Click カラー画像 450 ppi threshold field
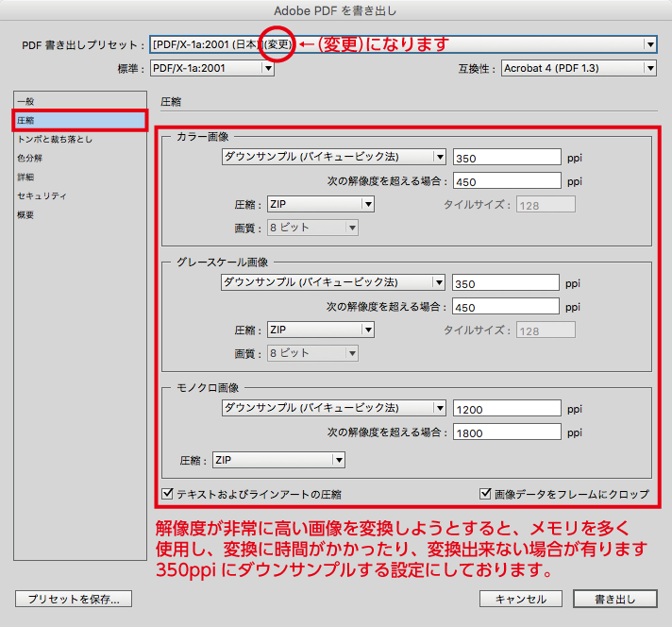Viewport: 672px width, 627px height. click(x=507, y=180)
